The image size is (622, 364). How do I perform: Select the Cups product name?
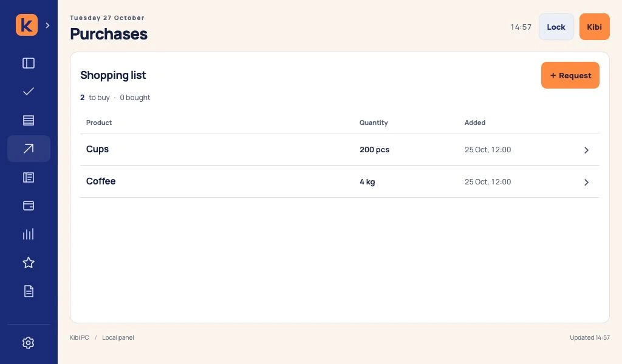coord(97,149)
